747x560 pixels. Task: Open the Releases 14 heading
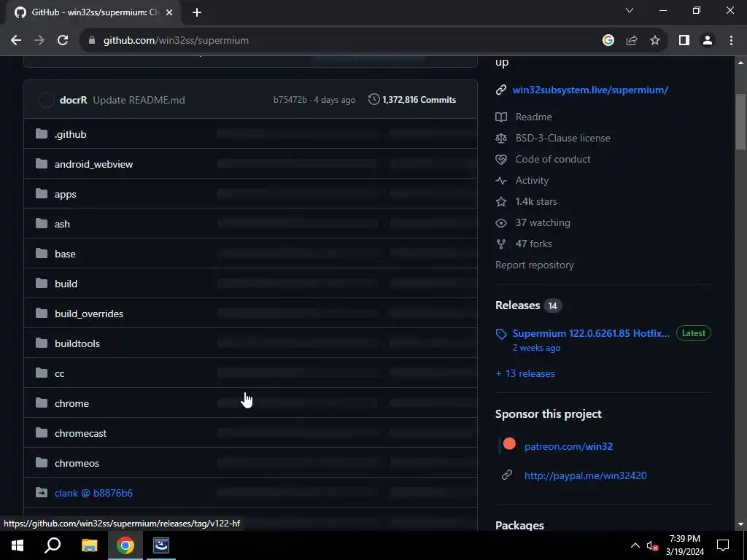click(x=528, y=306)
